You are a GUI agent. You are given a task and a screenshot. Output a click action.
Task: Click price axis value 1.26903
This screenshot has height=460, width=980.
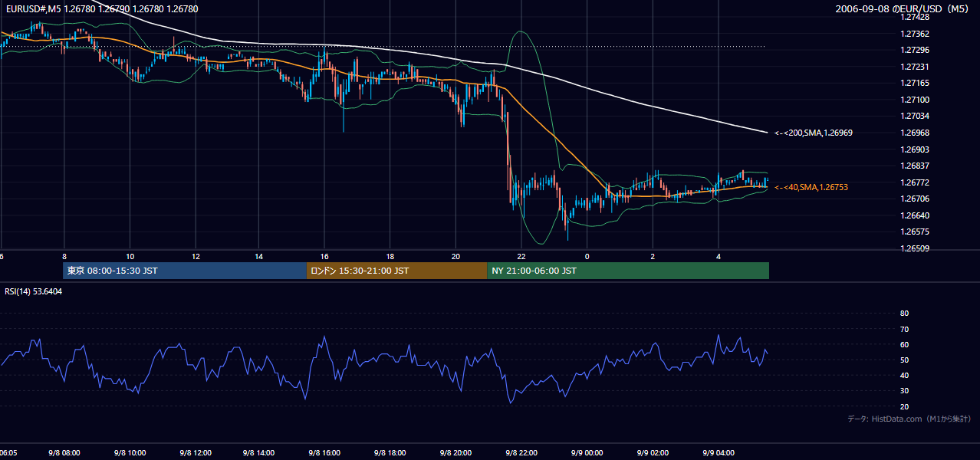pos(915,149)
